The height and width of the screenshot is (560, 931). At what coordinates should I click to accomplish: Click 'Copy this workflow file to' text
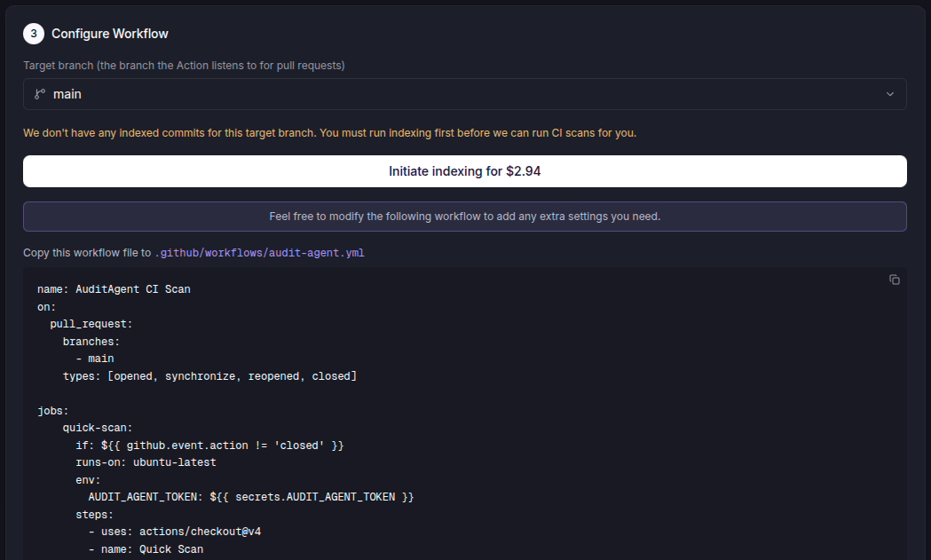coord(87,253)
